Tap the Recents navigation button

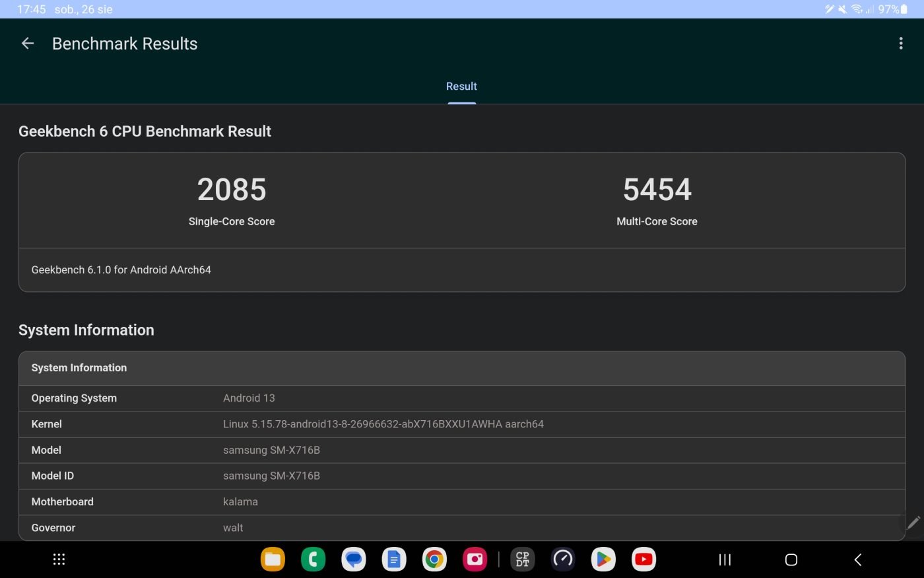point(725,560)
